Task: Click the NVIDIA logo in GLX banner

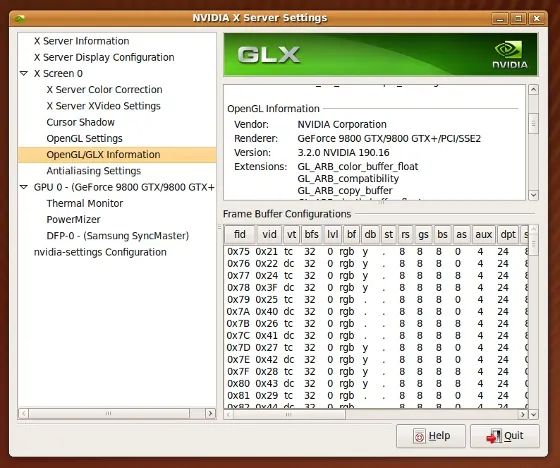Action: pos(510,55)
